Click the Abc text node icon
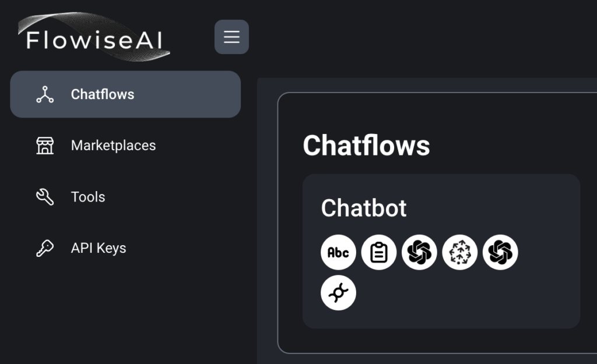Viewport: 597px width, 364px height. click(338, 252)
